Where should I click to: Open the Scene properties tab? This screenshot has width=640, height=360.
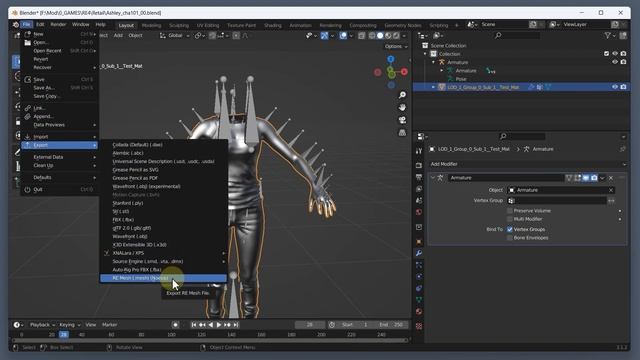419,200
